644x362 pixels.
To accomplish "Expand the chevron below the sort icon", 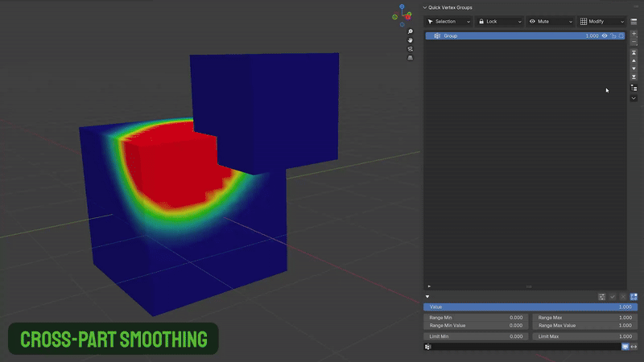I will pyautogui.click(x=634, y=98).
